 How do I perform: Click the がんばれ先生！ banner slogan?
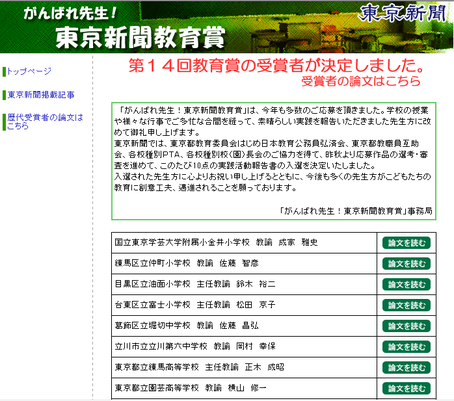70,13
